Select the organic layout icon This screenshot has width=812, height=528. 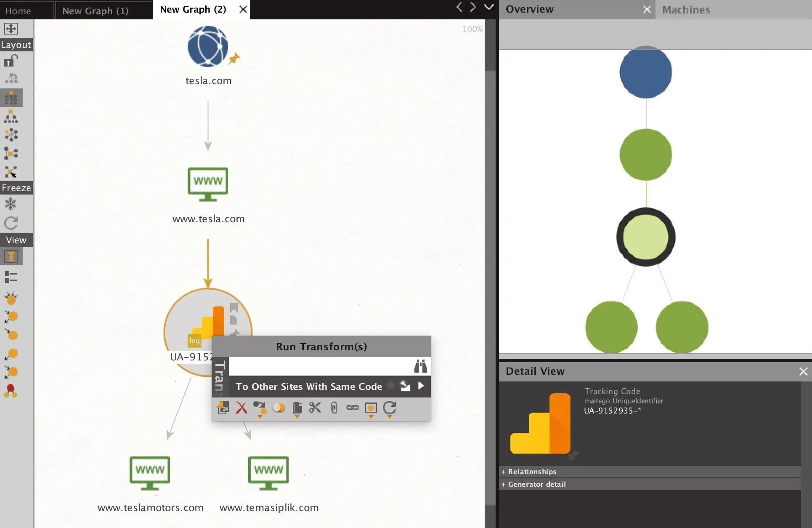[x=11, y=153]
